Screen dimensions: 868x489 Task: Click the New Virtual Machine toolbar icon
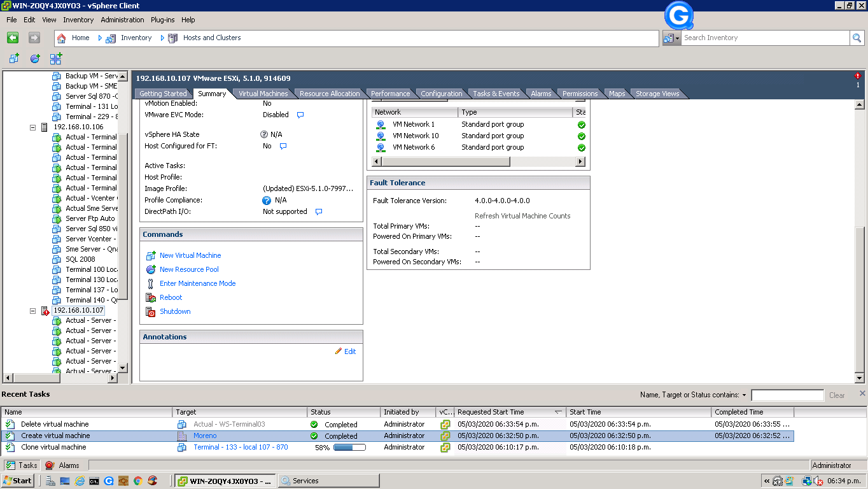(x=14, y=59)
